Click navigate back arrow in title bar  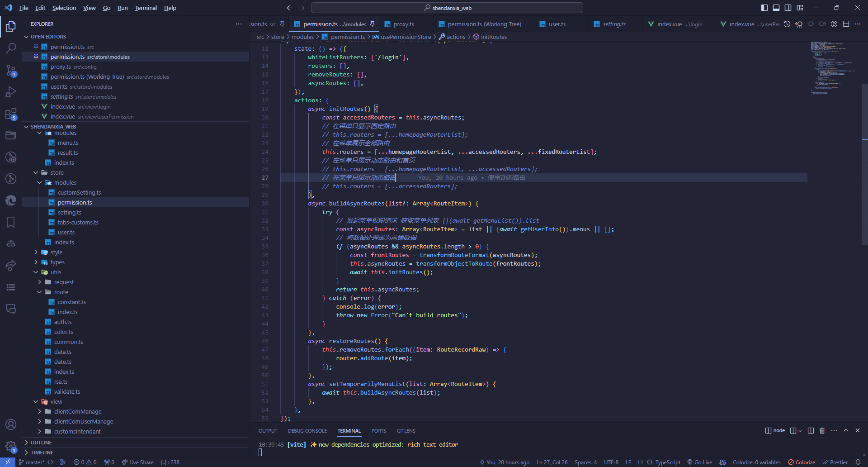point(290,8)
